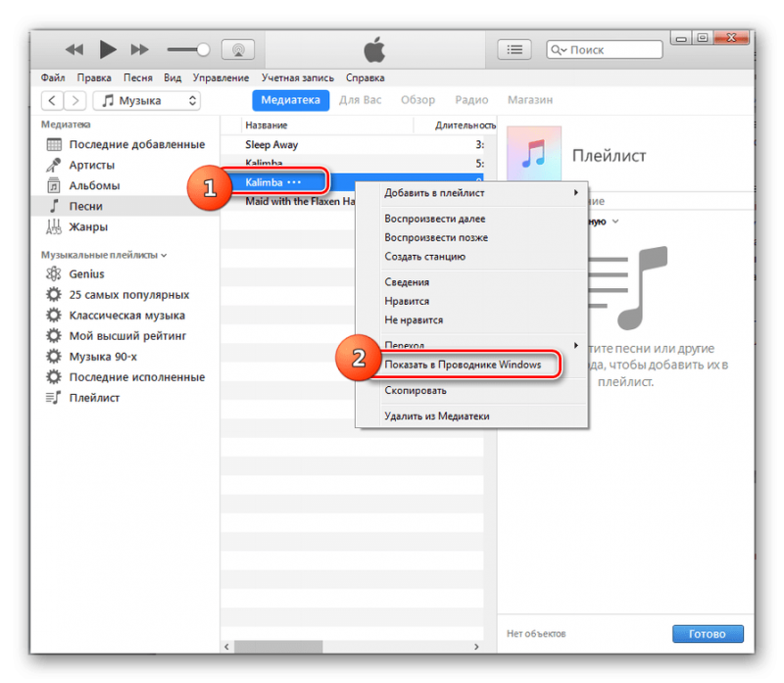This screenshot has height=683, width=784.
Task: Switch to the Для Вас tab
Action: click(x=363, y=100)
